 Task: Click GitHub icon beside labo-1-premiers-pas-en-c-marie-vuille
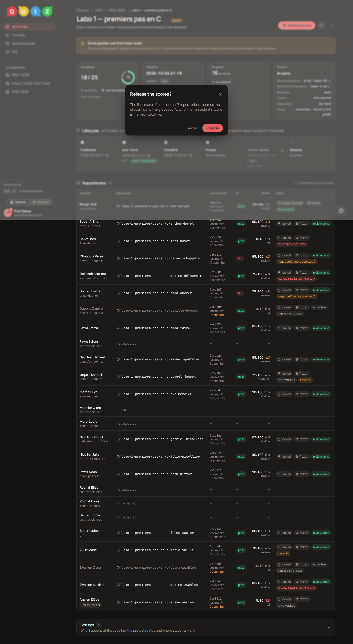118,550
